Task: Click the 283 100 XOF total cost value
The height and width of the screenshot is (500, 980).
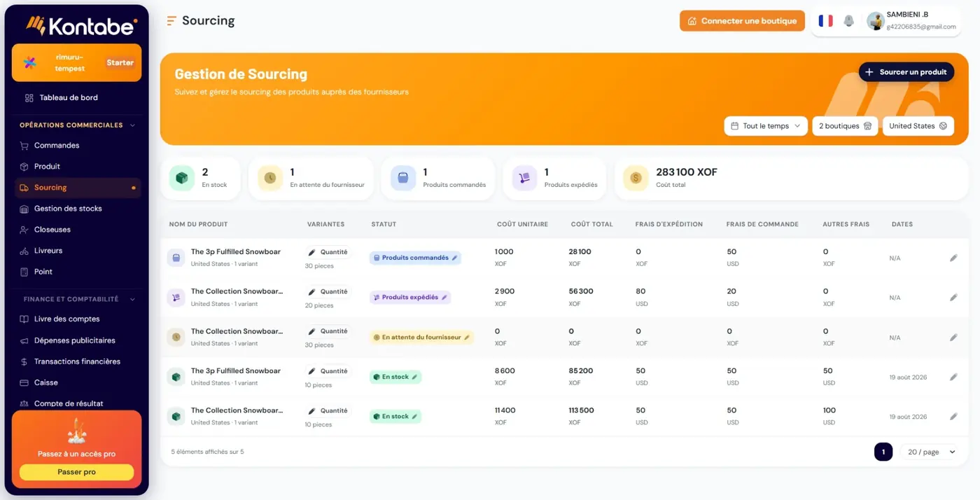Action: [686, 172]
